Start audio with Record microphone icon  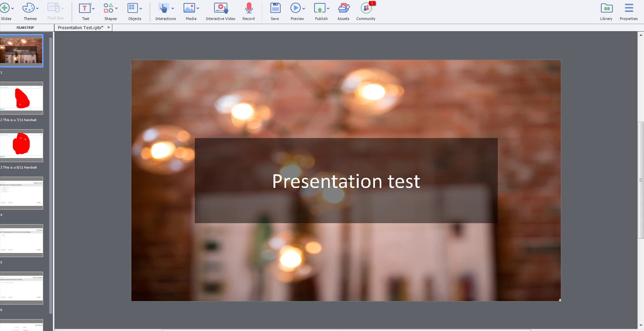(x=249, y=8)
